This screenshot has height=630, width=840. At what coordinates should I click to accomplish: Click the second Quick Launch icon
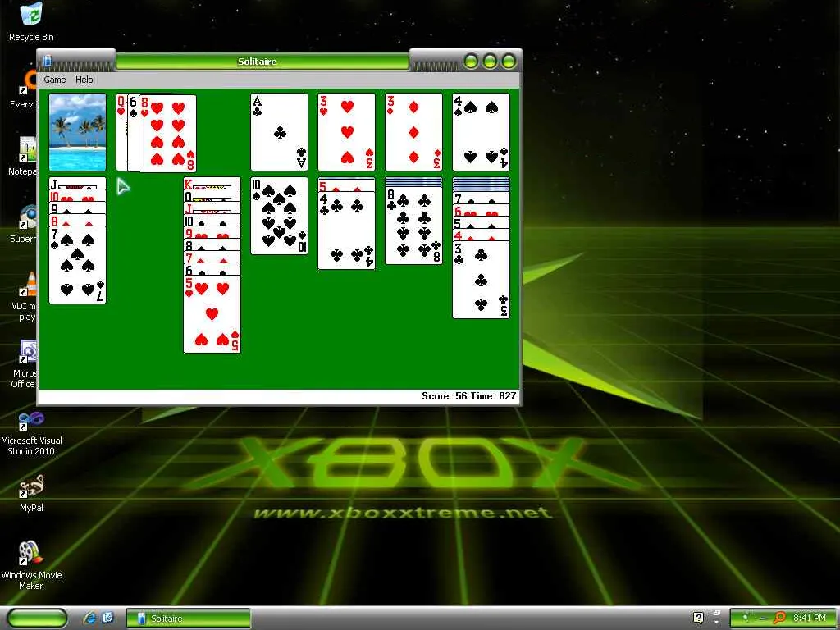tap(107, 619)
